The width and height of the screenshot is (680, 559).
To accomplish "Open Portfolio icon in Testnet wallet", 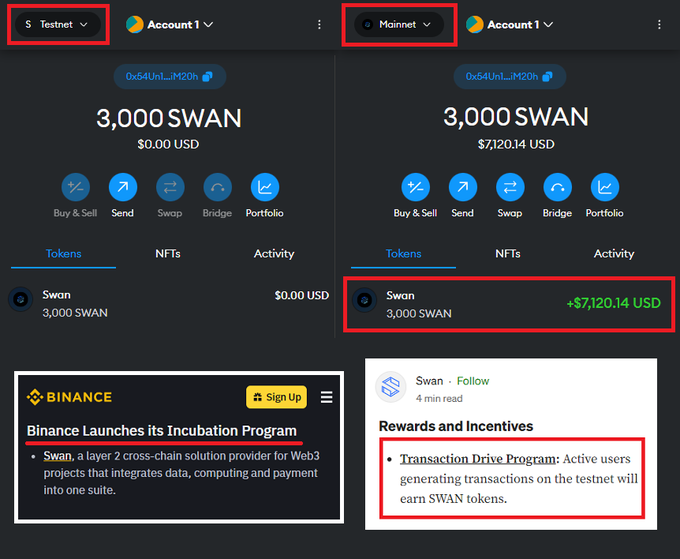I will [x=265, y=187].
